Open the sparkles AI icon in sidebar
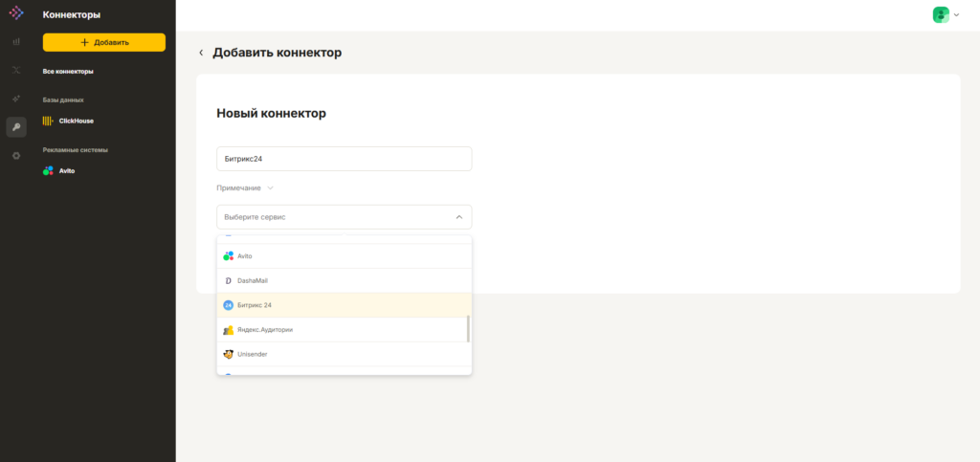The height and width of the screenshot is (462, 980). (x=16, y=99)
